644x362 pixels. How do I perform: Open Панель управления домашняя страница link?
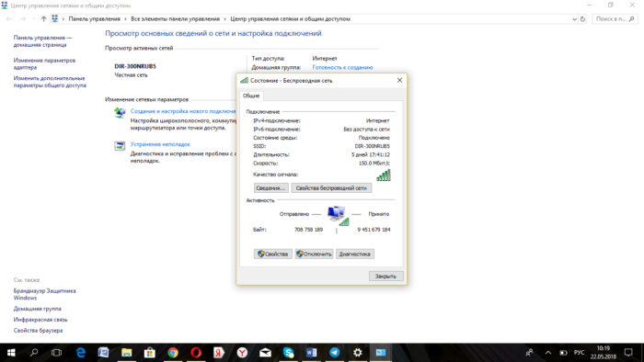(x=42, y=41)
